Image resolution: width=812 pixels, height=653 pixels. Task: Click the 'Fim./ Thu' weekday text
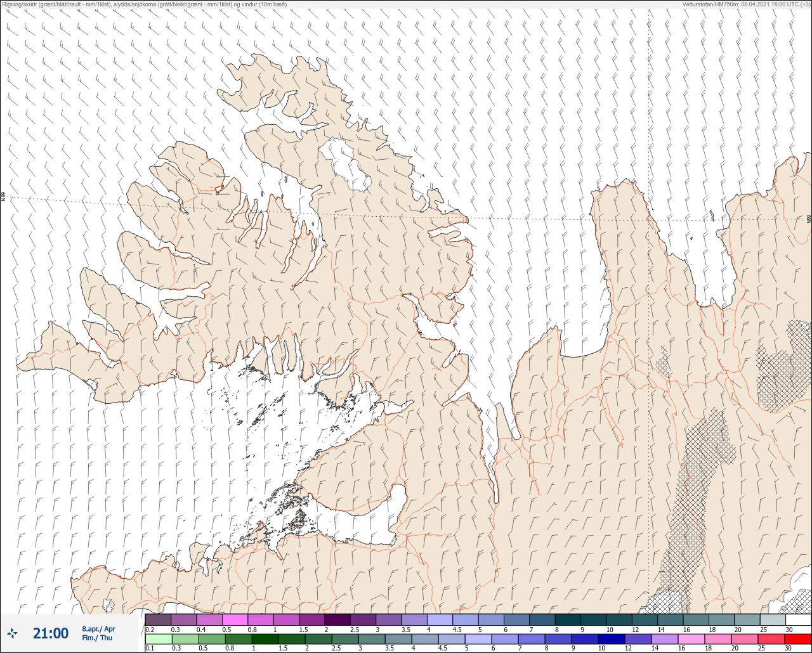click(x=97, y=638)
